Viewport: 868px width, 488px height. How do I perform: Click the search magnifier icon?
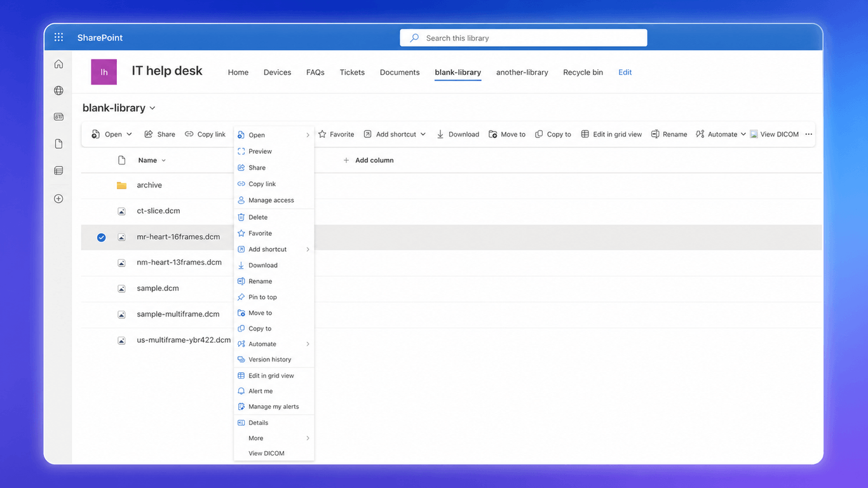(414, 38)
